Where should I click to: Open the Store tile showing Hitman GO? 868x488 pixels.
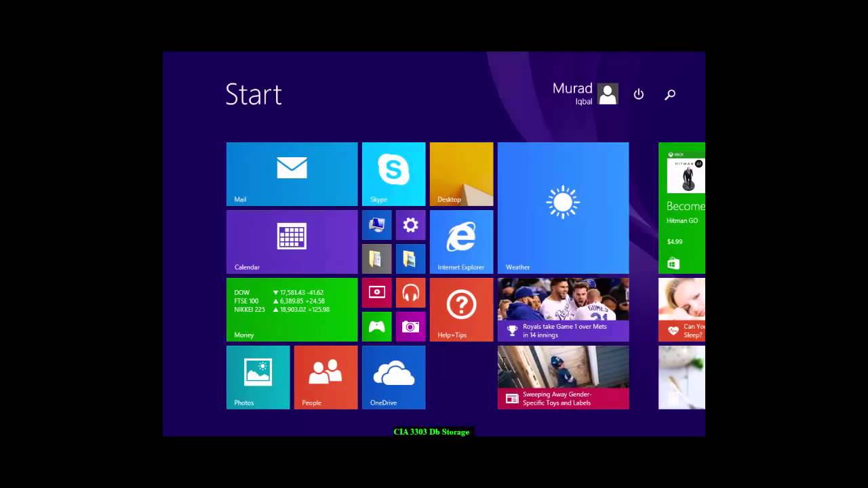pyautogui.click(x=682, y=208)
